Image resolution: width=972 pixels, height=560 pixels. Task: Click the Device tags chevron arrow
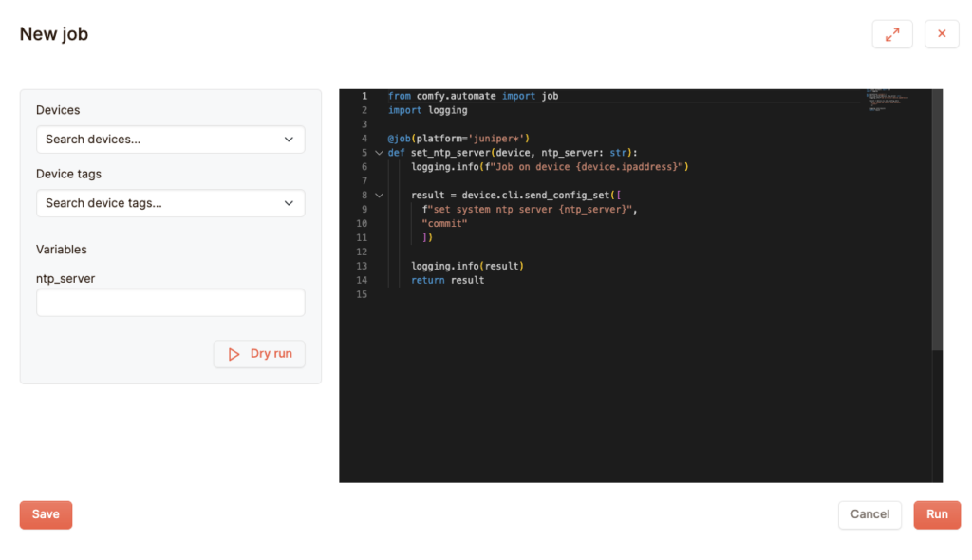pos(289,203)
